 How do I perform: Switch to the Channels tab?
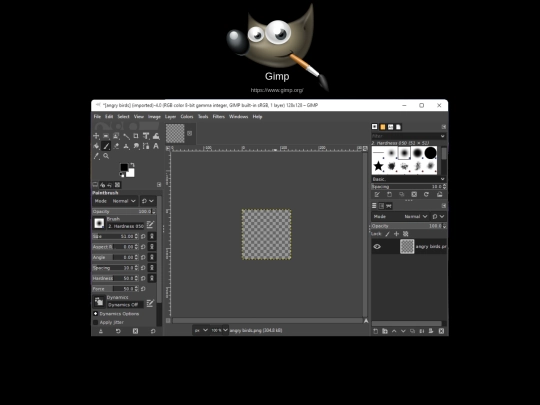coord(382,206)
